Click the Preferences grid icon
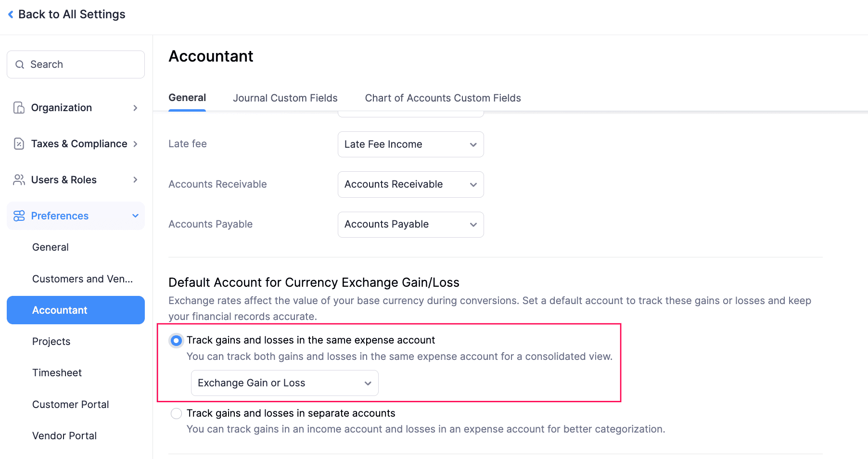This screenshot has height=459, width=868. click(x=19, y=216)
